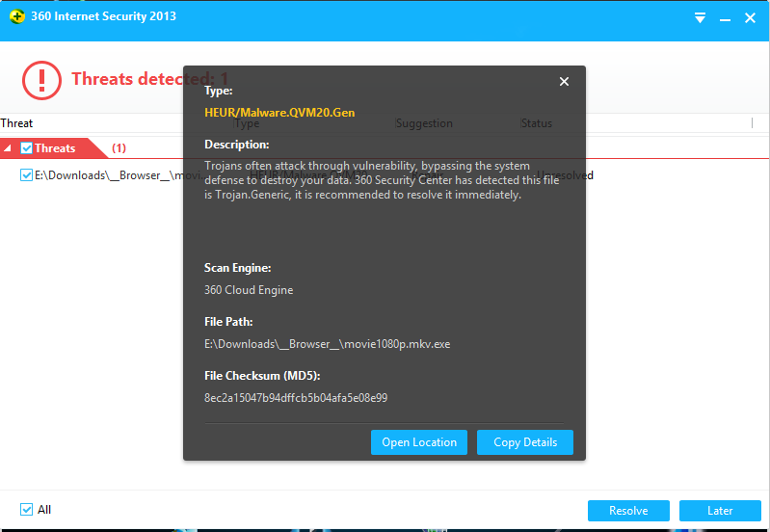Screen dimensions: 770x532
Task: Click the Open Location button
Action: [419, 442]
